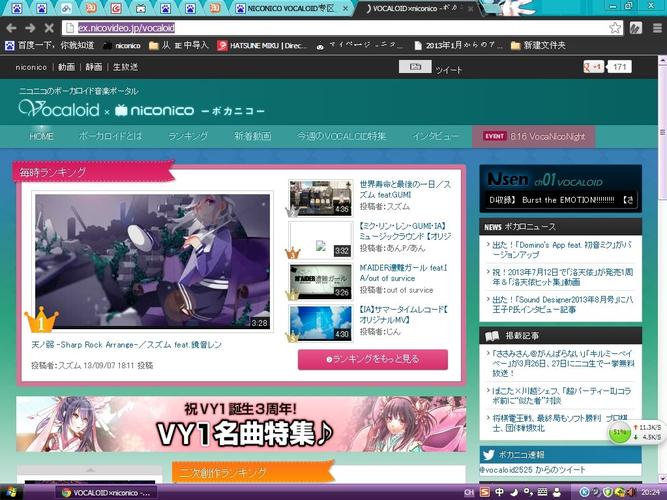Click the green shield security tray icon
This screenshot has height=500, width=667.
point(608,493)
